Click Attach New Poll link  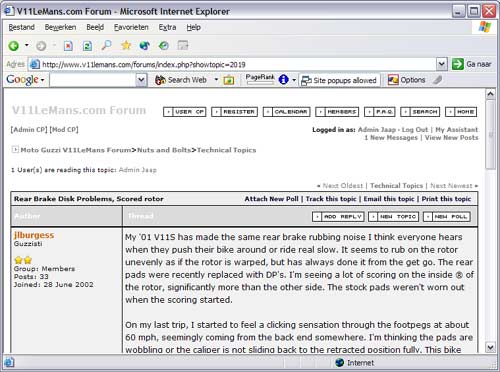click(272, 199)
